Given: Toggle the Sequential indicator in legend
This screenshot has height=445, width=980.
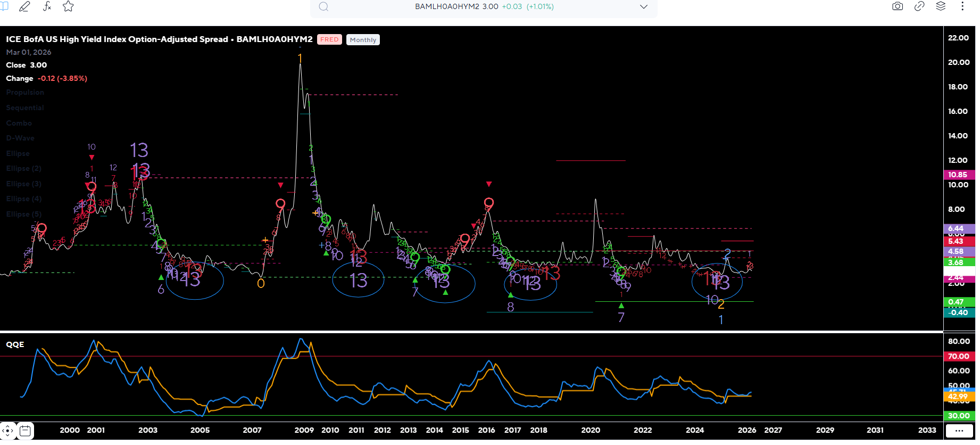Looking at the screenshot, I should coord(25,108).
